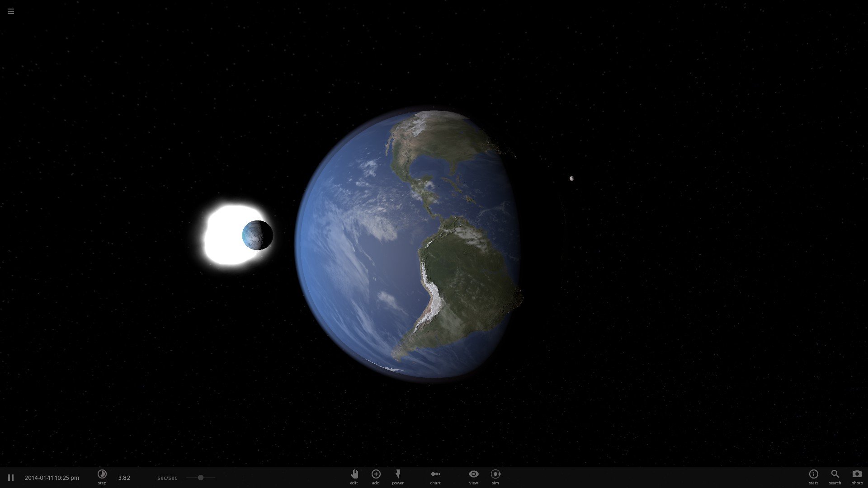Open the search tool

(x=835, y=476)
